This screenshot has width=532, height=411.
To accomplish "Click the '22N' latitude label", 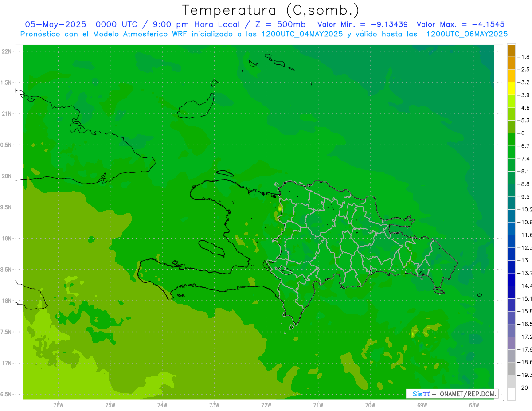I will point(7,51).
